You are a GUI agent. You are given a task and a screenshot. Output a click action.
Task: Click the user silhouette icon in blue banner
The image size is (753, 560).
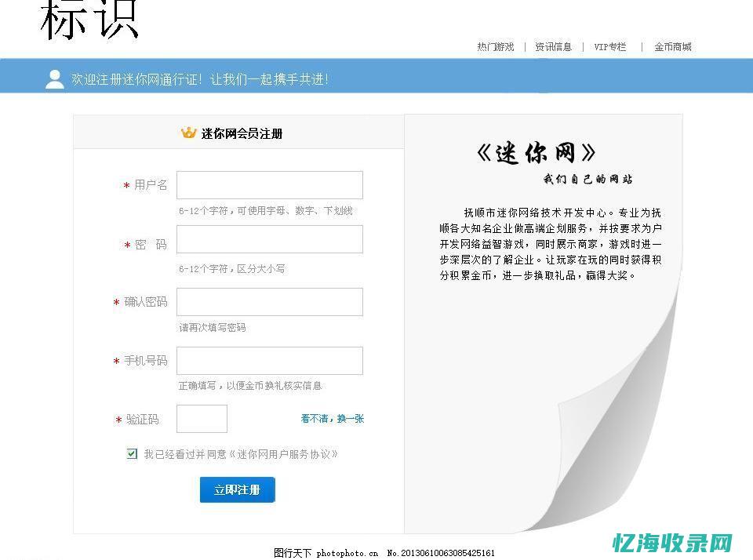[55, 78]
